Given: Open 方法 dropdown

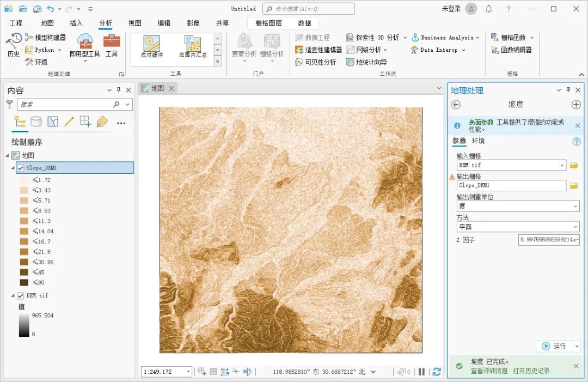Looking at the screenshot, I should tap(575, 227).
